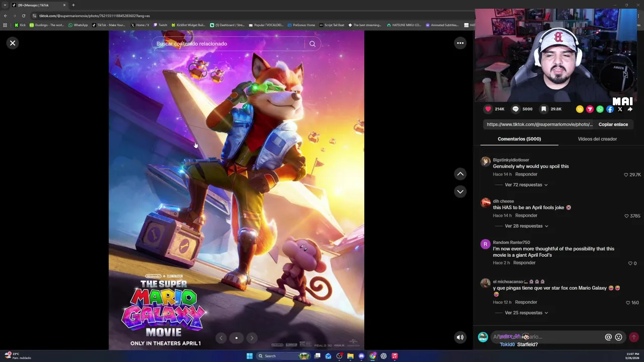Show the previous photo in the carousel
This screenshot has width=644, height=362.
click(x=221, y=338)
